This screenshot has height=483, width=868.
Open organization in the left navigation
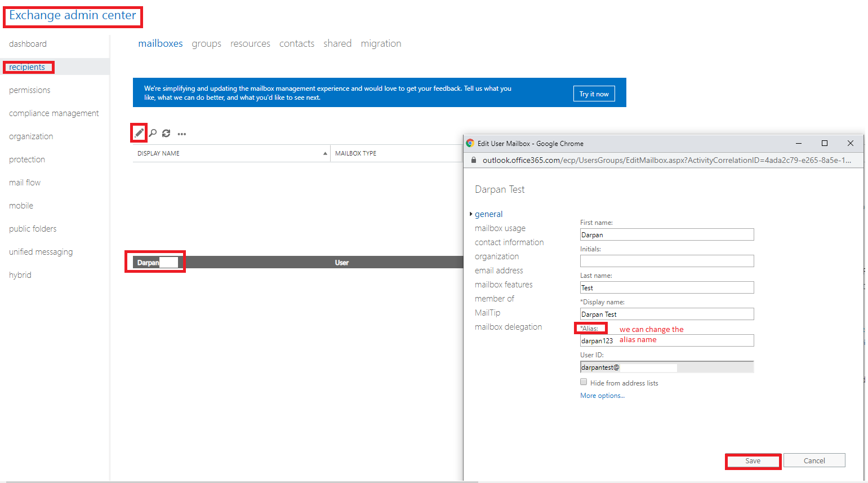(31, 136)
